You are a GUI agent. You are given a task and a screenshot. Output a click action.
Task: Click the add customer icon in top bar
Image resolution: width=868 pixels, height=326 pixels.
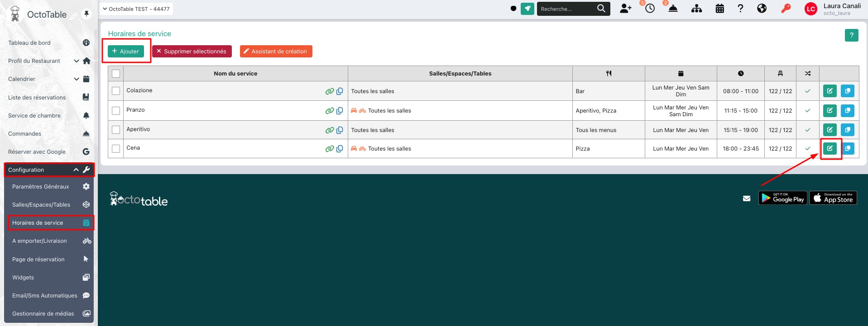(x=626, y=9)
